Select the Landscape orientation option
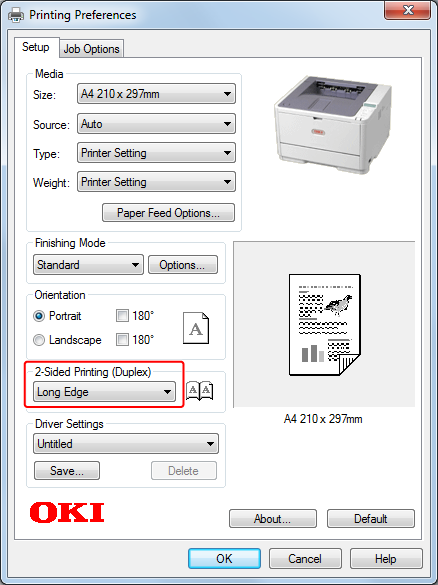The height and width of the screenshot is (585, 438). pos(39,340)
